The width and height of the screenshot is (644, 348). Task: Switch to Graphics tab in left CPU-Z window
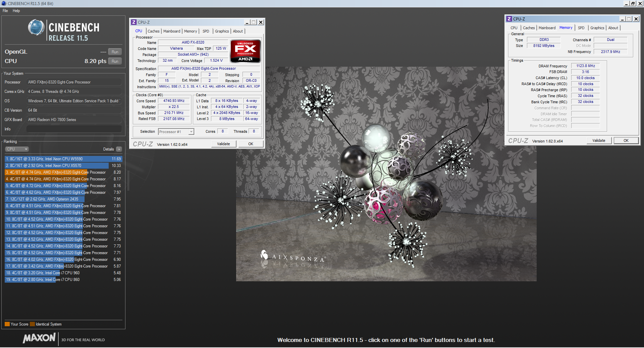tap(222, 31)
